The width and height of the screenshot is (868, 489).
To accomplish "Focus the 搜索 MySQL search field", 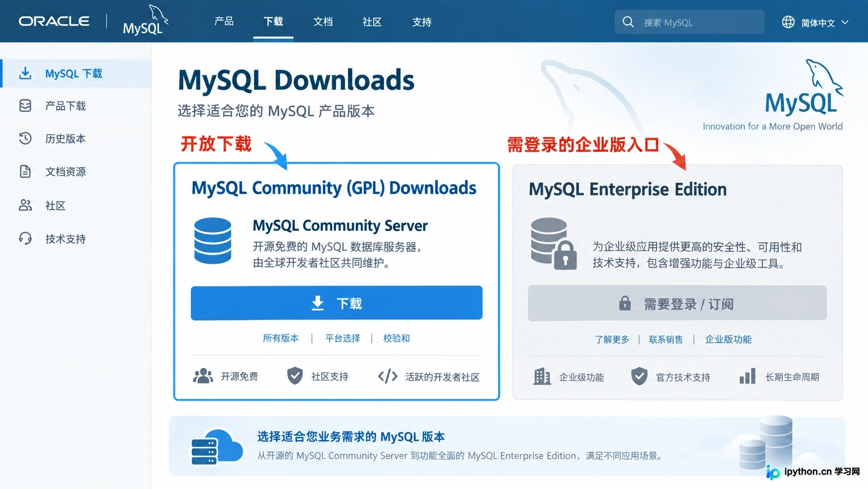I will [x=689, y=22].
